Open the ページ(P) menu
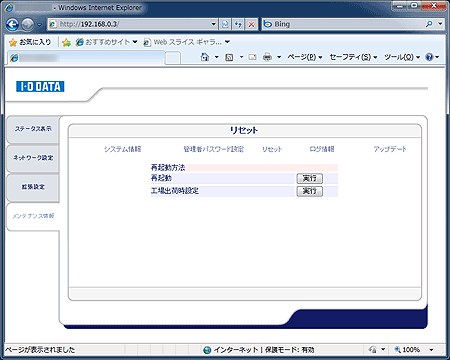 [x=305, y=57]
